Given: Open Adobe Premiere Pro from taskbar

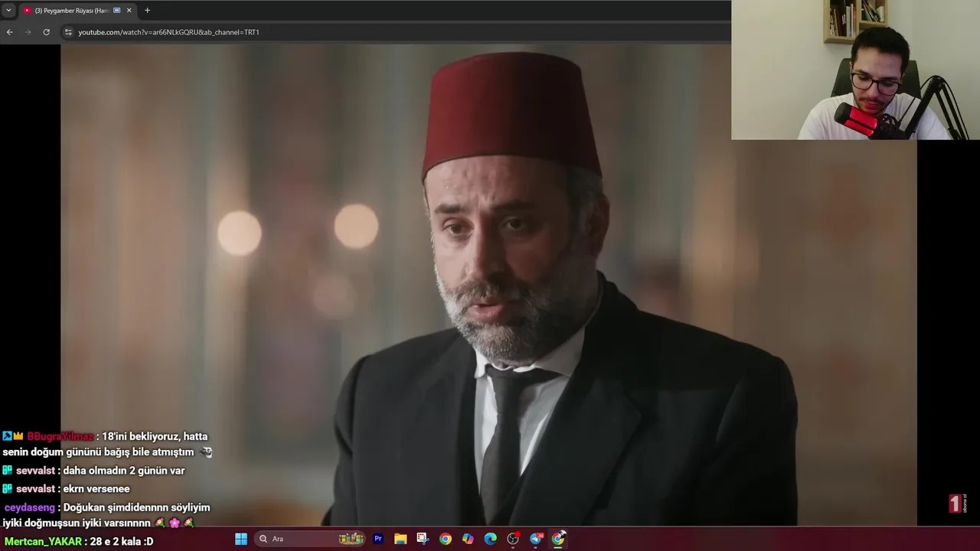Looking at the screenshot, I should coord(377,539).
